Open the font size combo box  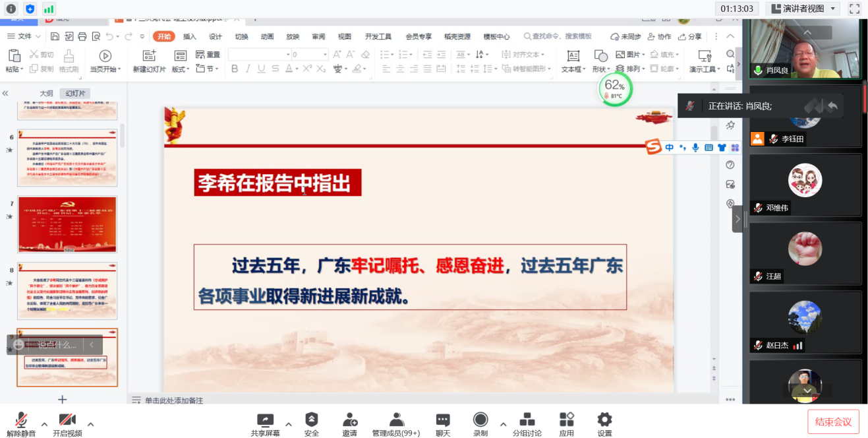click(309, 55)
